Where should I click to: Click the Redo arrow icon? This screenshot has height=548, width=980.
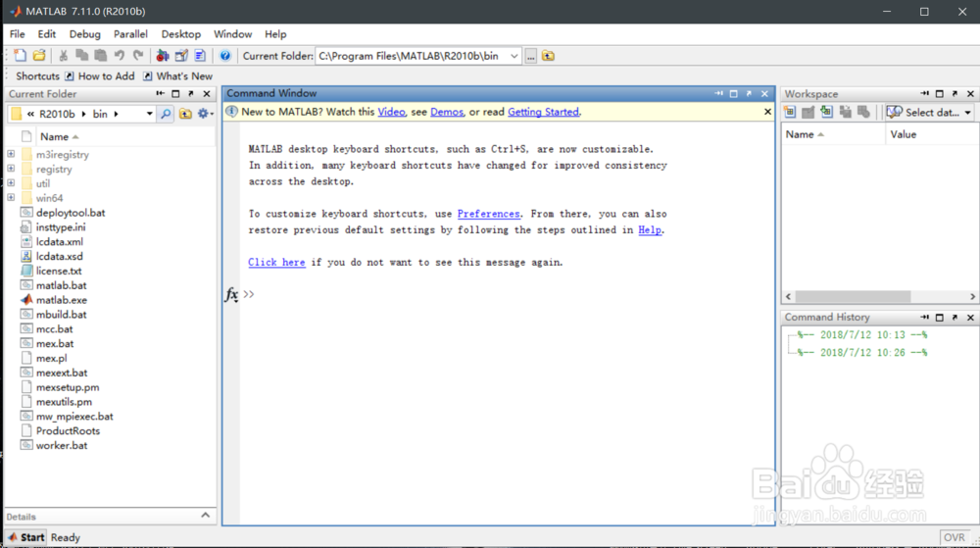point(138,56)
